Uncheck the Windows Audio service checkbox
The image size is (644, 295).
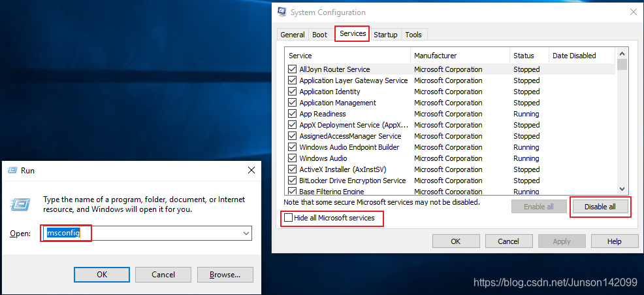point(293,158)
